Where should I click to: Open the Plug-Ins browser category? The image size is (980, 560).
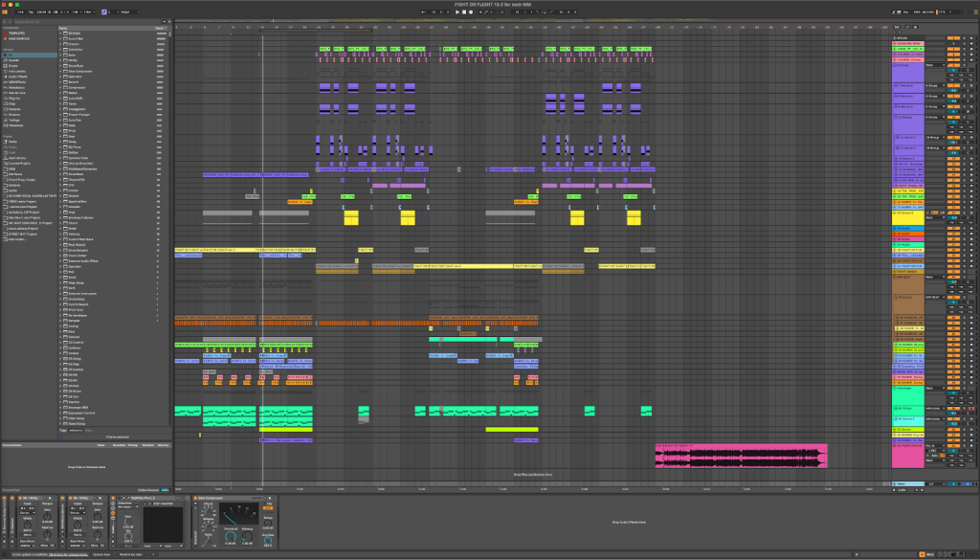[x=14, y=96]
